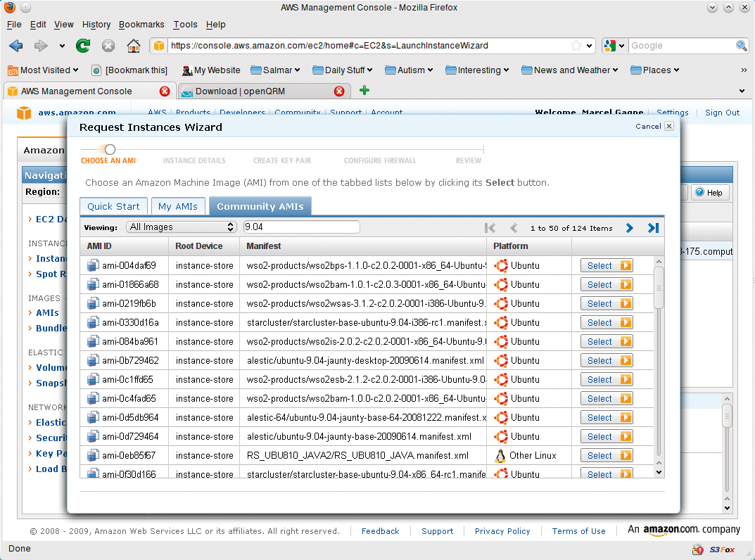Open the Terms of Use link

pyautogui.click(x=579, y=531)
